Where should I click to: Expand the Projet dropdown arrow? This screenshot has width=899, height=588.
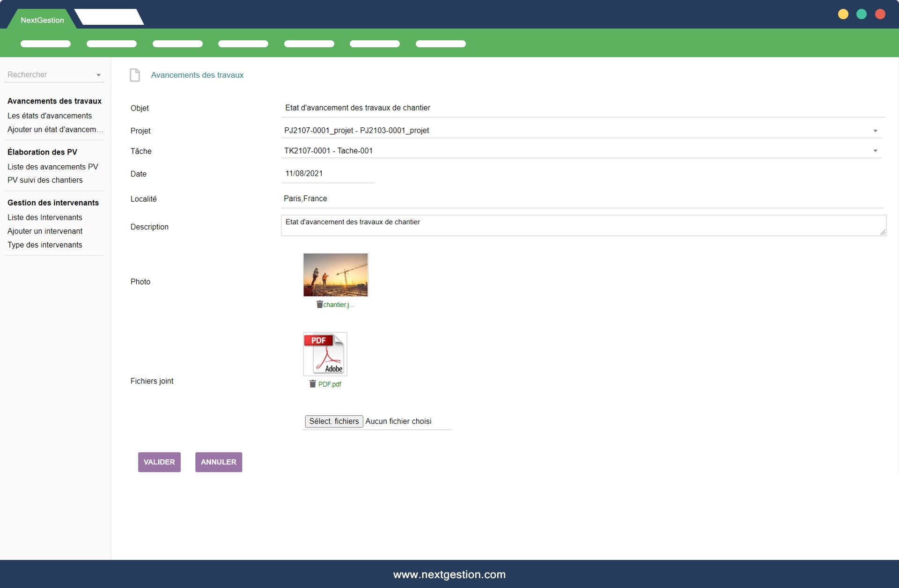pos(875,131)
